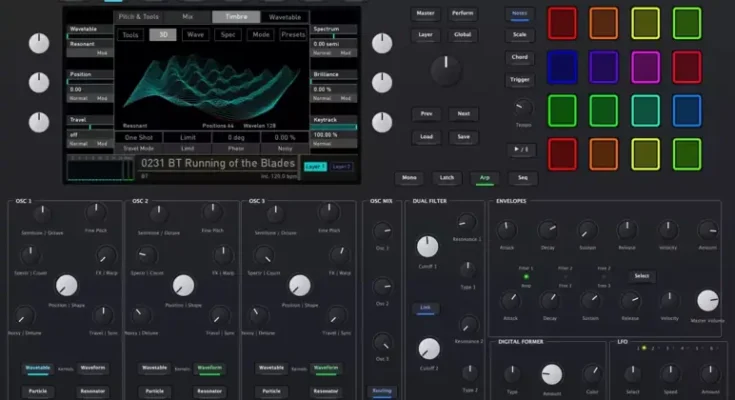Image resolution: width=735 pixels, height=400 pixels.
Task: Click the filter Type 1 knob
Action: 467,270
